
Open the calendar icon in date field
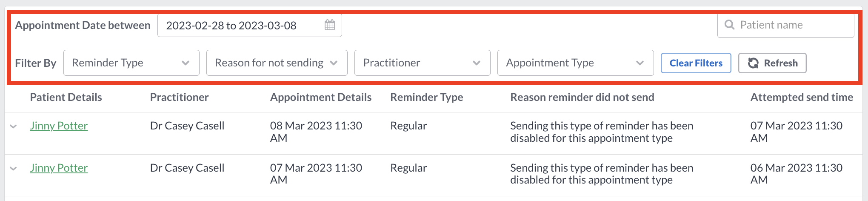(x=330, y=25)
